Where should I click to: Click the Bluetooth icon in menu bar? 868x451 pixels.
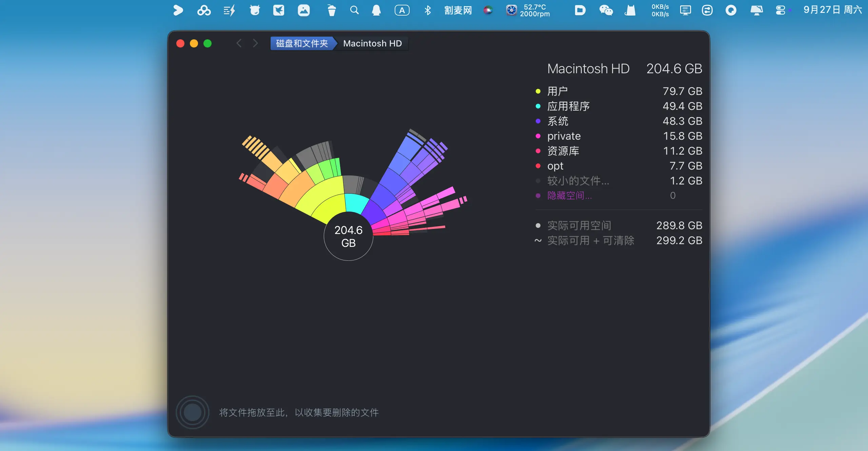pyautogui.click(x=428, y=10)
